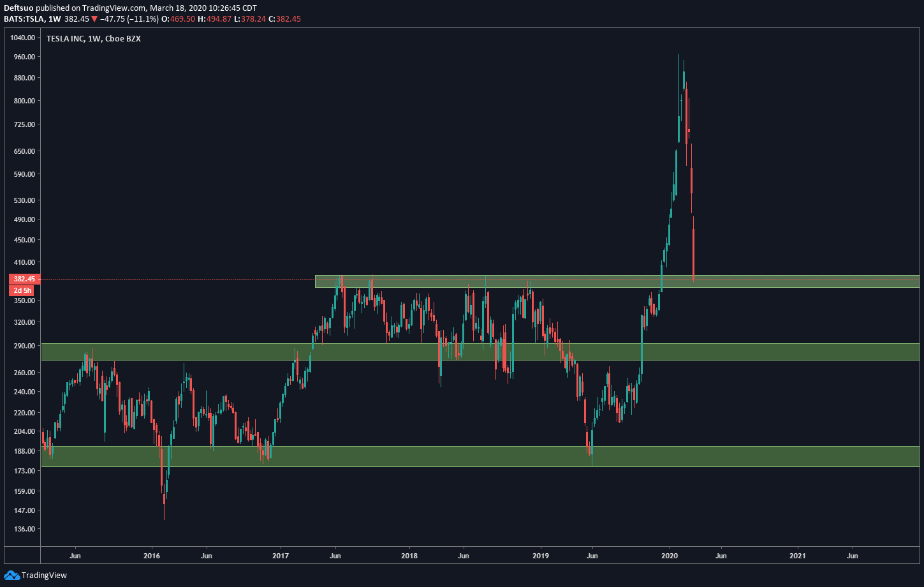This screenshot has height=587, width=924.
Task: Click the 147.00 price axis label
Action: coord(23,510)
